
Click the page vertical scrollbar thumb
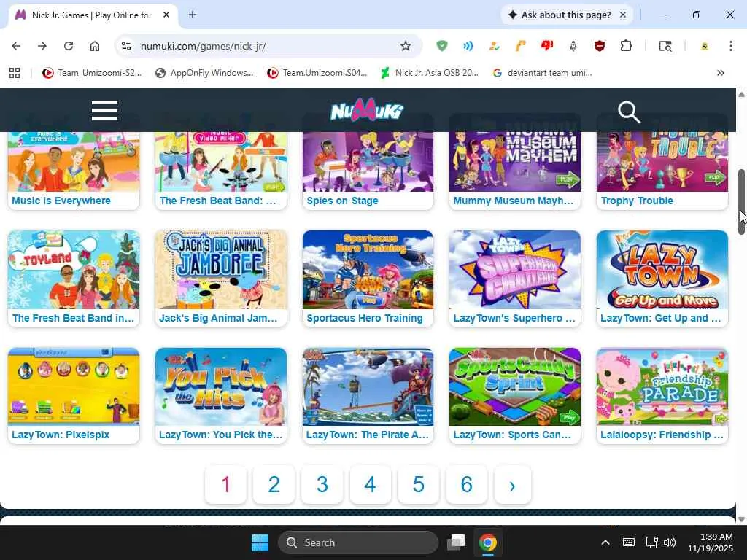741,202
